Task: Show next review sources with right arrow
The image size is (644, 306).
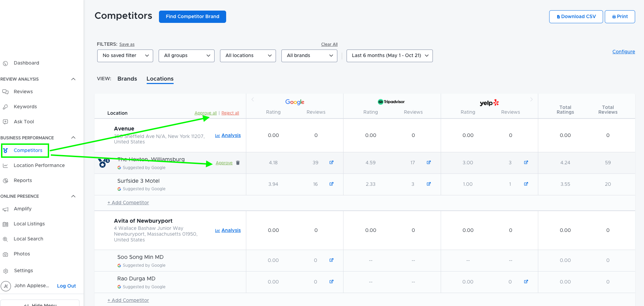Action: (531, 99)
